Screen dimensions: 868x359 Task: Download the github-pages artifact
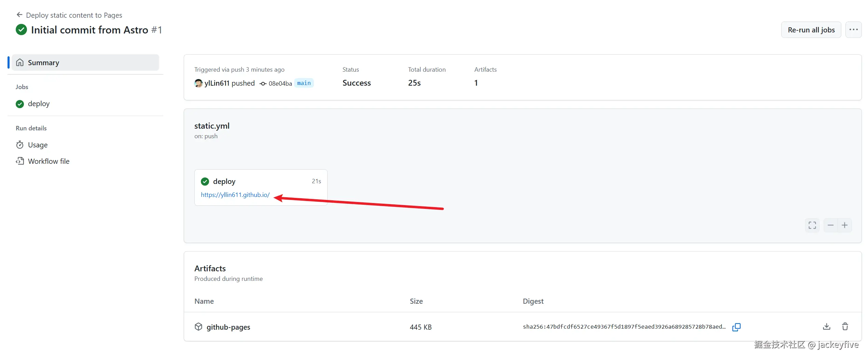point(826,327)
